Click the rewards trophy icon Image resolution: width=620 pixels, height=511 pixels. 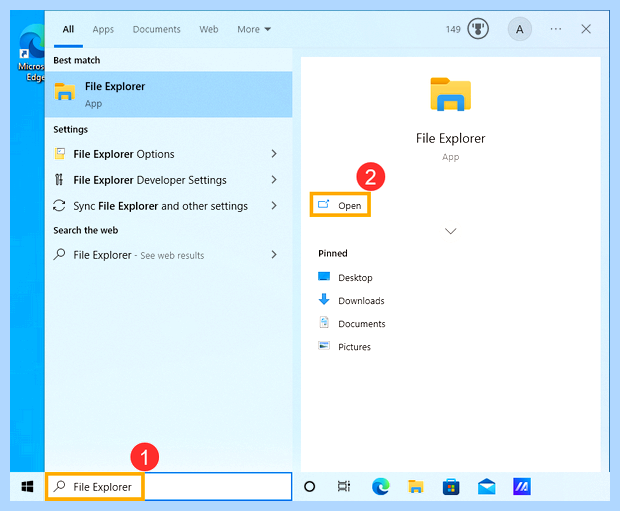(478, 29)
